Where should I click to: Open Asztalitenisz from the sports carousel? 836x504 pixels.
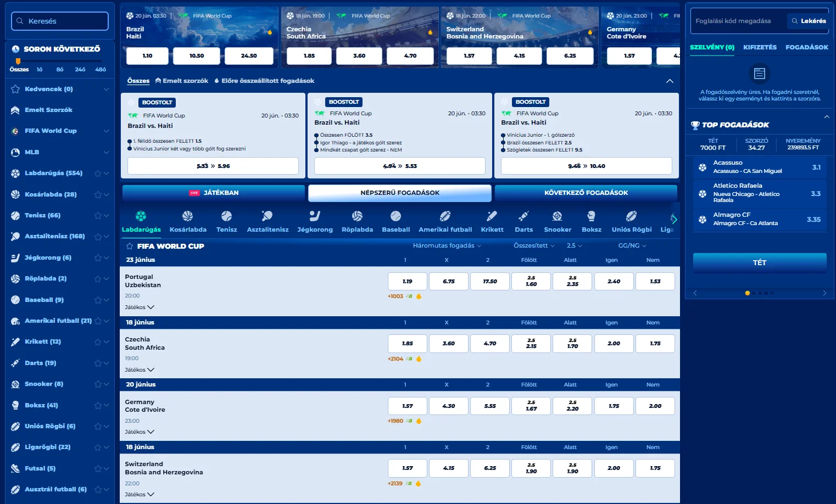point(267,216)
